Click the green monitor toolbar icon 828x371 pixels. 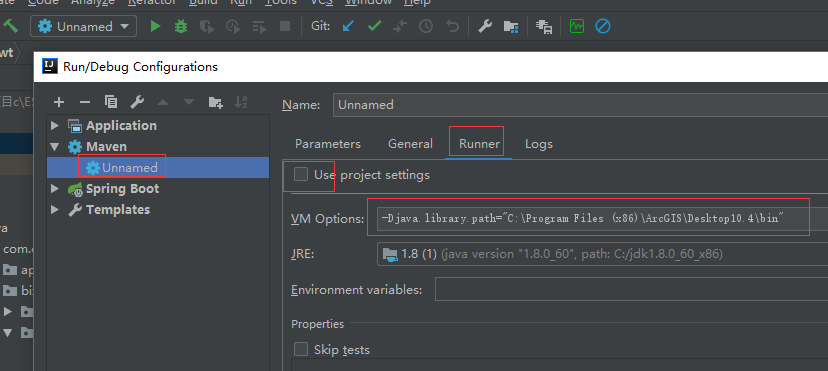pos(577,26)
